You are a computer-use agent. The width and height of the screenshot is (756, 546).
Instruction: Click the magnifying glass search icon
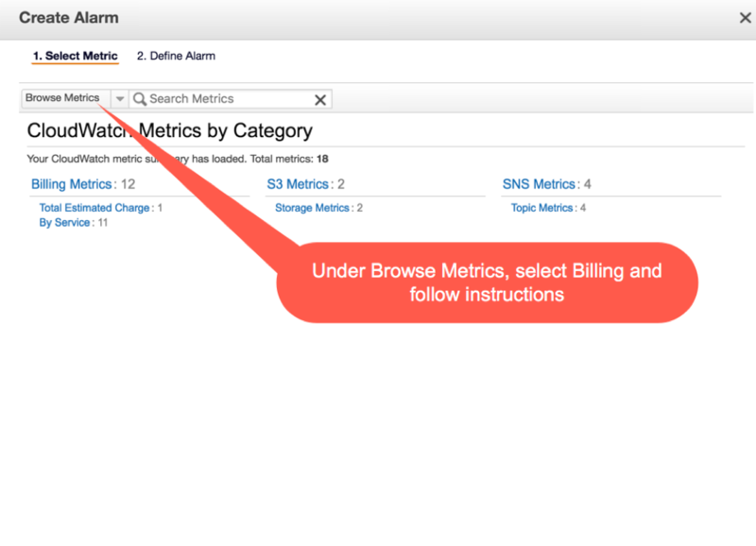(x=139, y=99)
